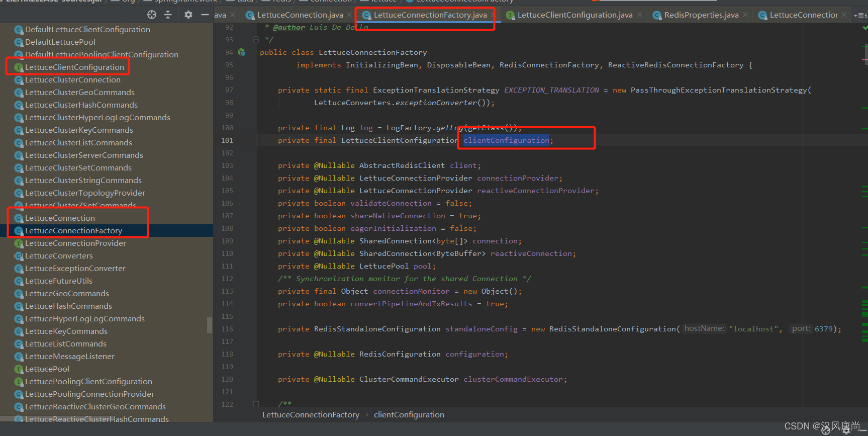Open the project panel settings gear
The width and height of the screenshot is (868, 436).
[x=188, y=15]
